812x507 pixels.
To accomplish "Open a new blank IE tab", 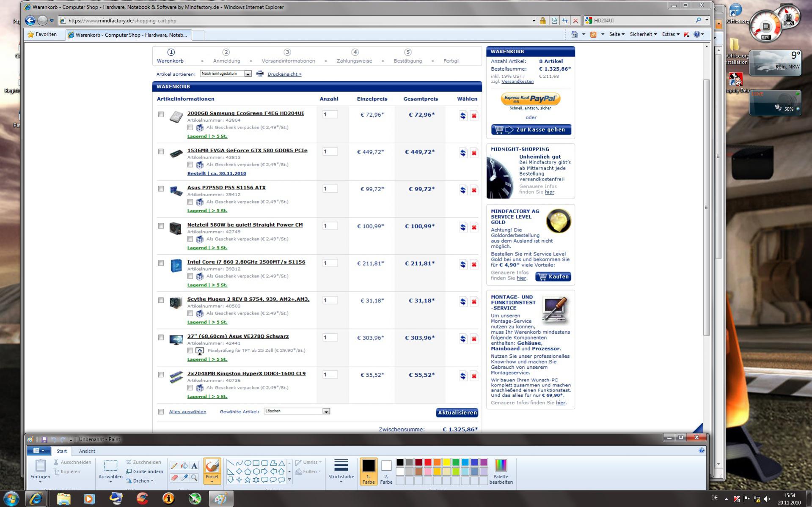I will point(198,35).
